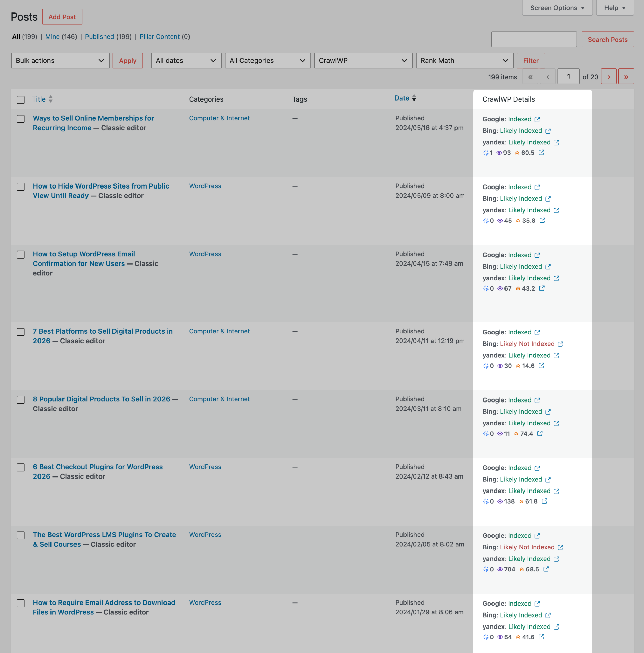The image size is (644, 653).
Task: Open stats external link beside 41.6 score
Action: [x=541, y=637]
